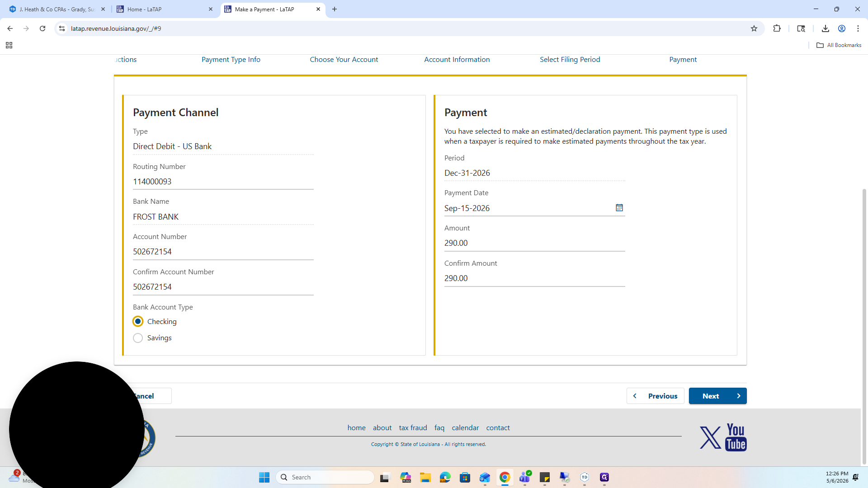
Task: Bookmark this page with the star icon
Action: (x=754, y=28)
